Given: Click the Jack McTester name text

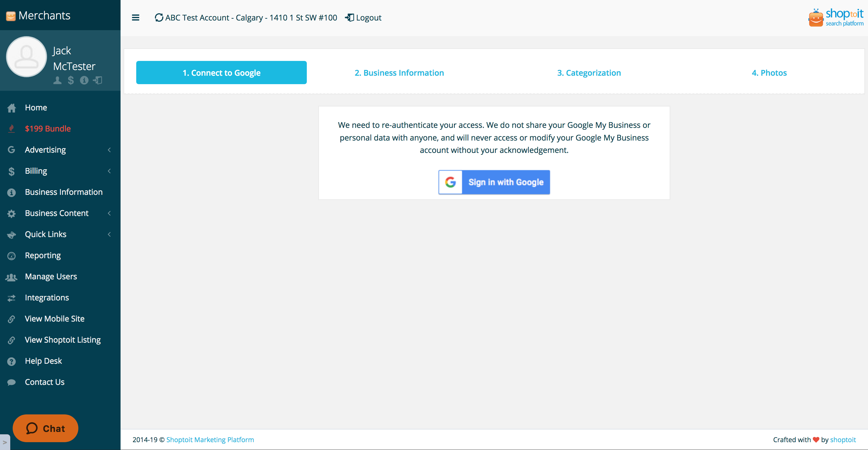Looking at the screenshot, I should tap(74, 58).
